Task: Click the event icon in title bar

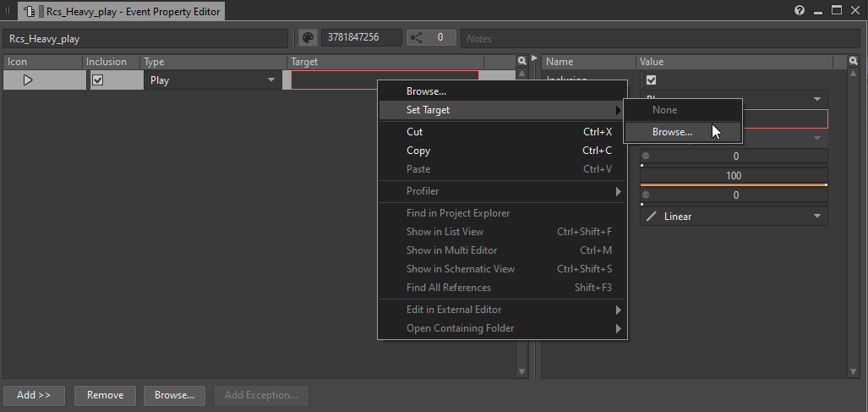Action: [x=29, y=11]
